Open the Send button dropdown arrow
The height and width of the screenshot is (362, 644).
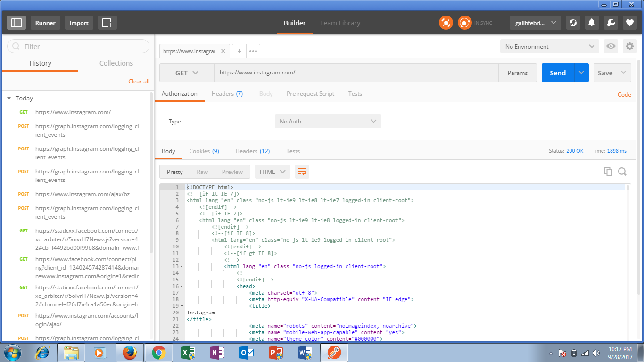coord(581,73)
